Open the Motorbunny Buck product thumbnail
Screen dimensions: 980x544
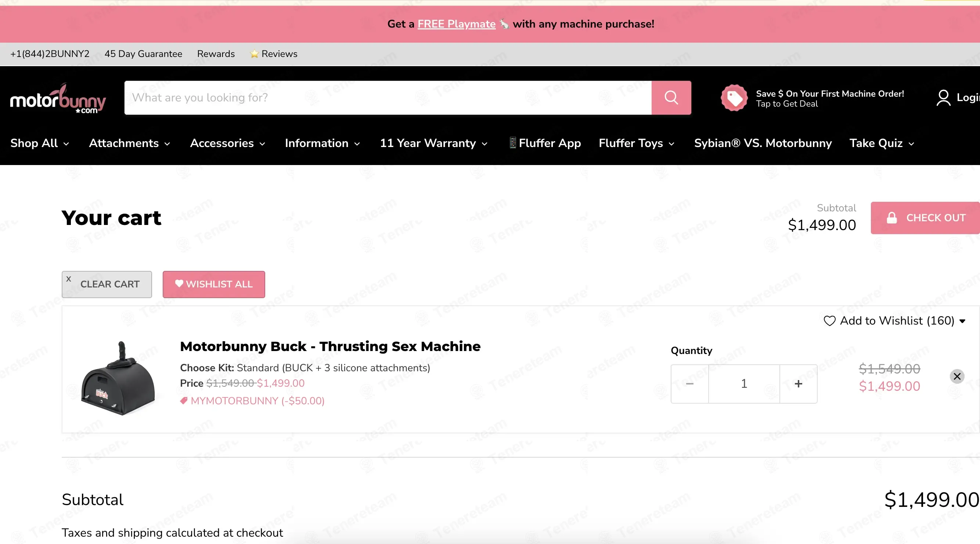pos(118,377)
